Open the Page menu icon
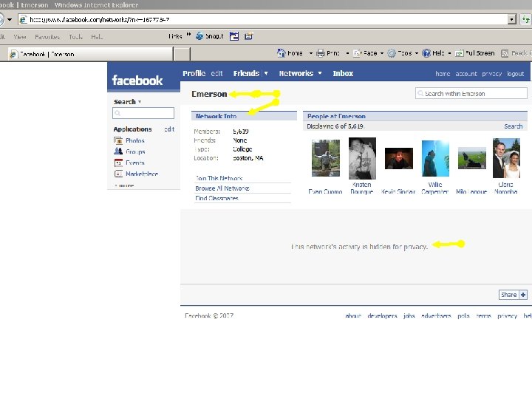532x399 pixels. coord(358,53)
